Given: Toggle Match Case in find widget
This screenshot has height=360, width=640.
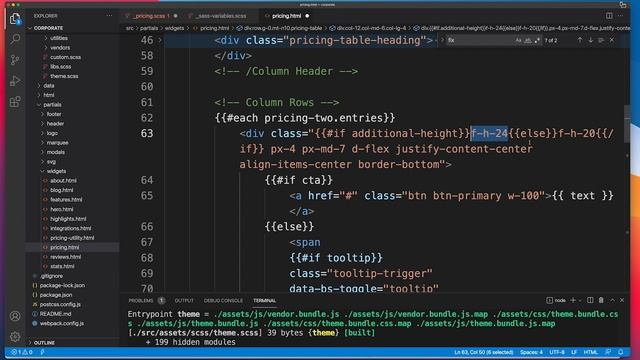Looking at the screenshot, I should pyautogui.click(x=518, y=40).
